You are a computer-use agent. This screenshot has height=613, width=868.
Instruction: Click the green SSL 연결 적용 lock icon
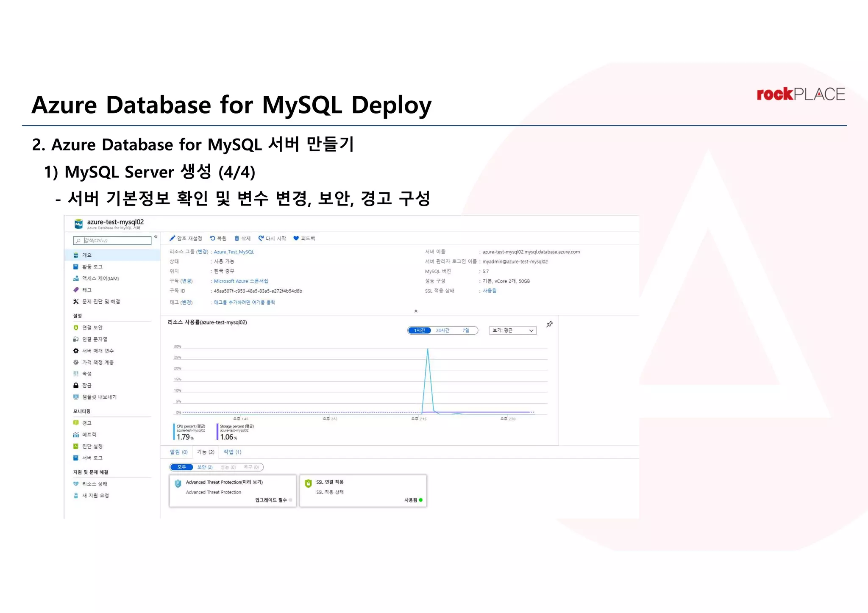(x=308, y=483)
